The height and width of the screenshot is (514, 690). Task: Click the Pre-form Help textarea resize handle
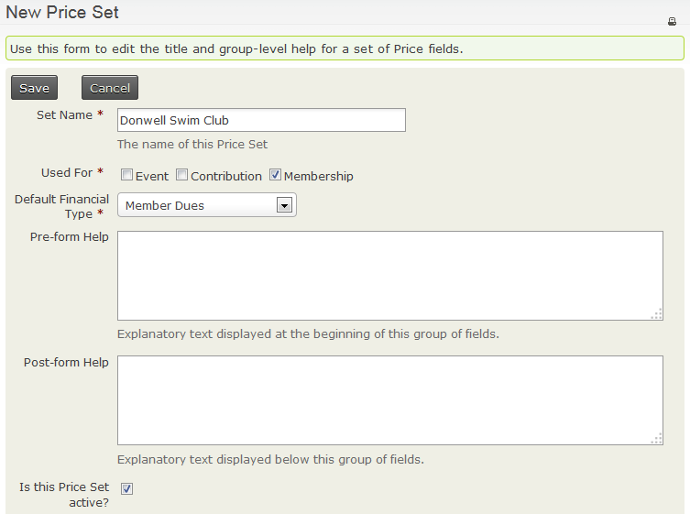tap(656, 314)
